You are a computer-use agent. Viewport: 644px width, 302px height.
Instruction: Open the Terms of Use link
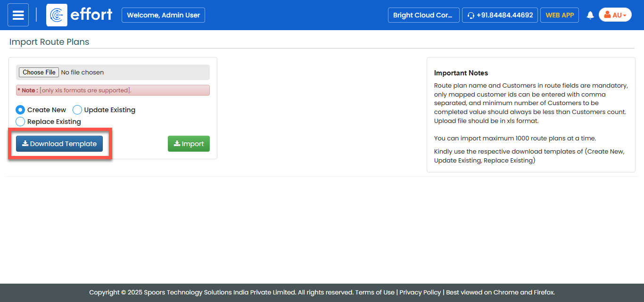point(375,292)
